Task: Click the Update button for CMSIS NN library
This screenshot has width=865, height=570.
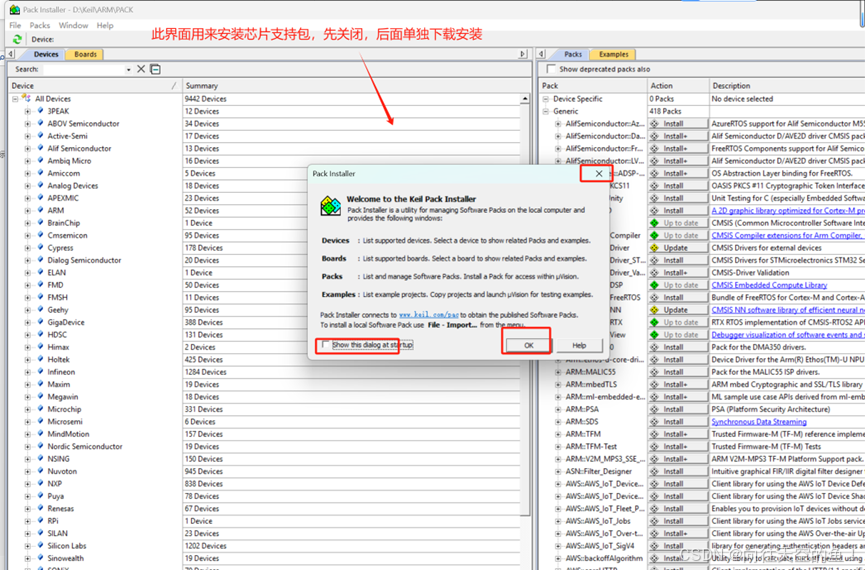Action: (678, 310)
